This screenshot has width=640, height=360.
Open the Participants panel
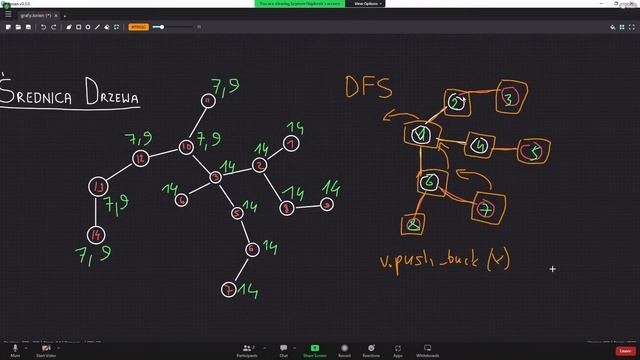tap(247, 351)
